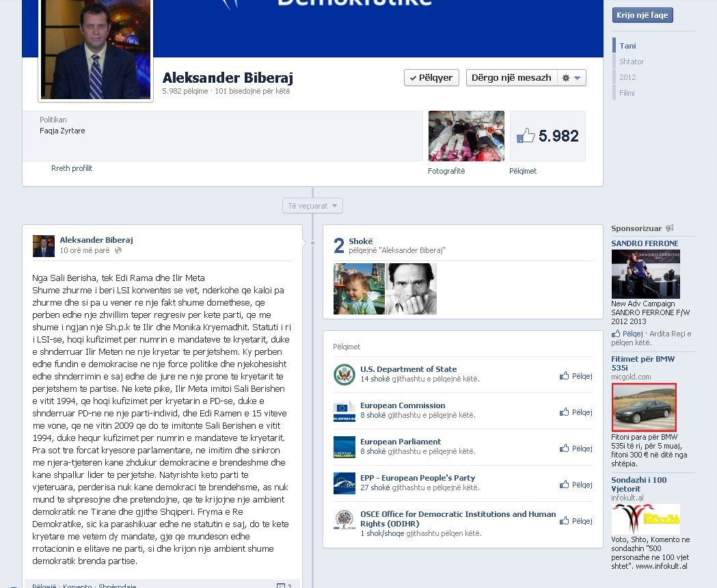Click the EPP European People's Party icon

click(344, 483)
